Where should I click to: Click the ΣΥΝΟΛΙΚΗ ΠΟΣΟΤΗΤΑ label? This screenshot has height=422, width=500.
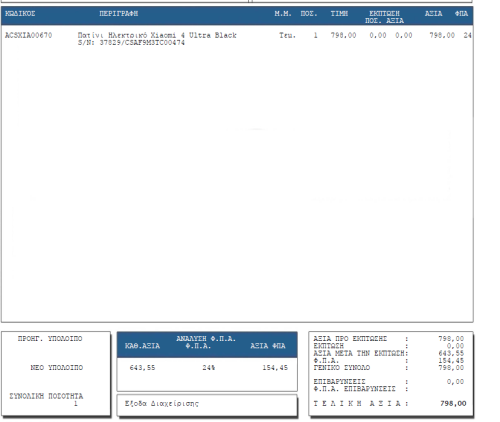[x=46, y=396]
